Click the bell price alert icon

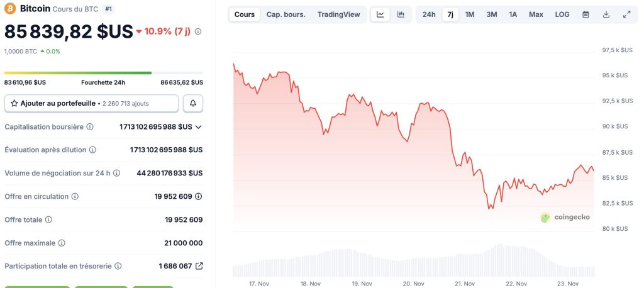[193, 103]
